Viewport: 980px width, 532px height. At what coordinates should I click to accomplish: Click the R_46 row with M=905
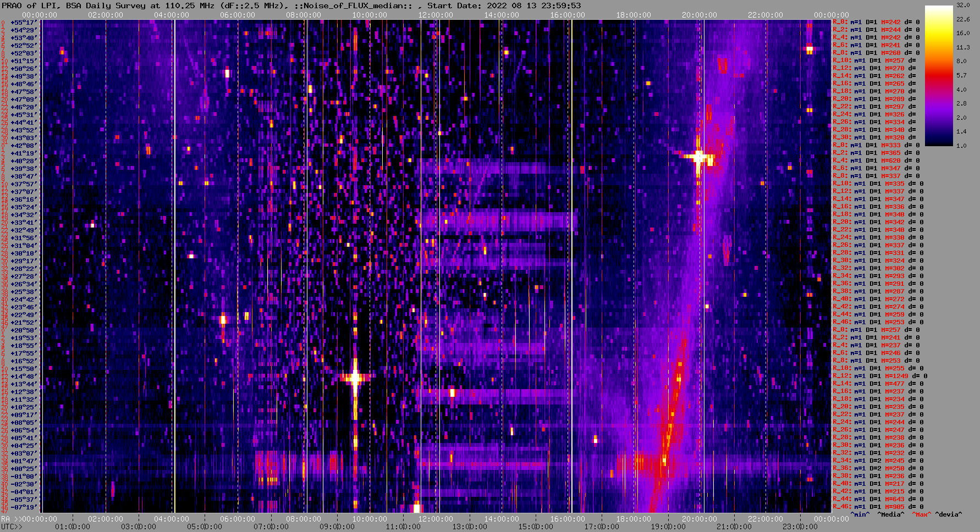[x=877, y=507]
